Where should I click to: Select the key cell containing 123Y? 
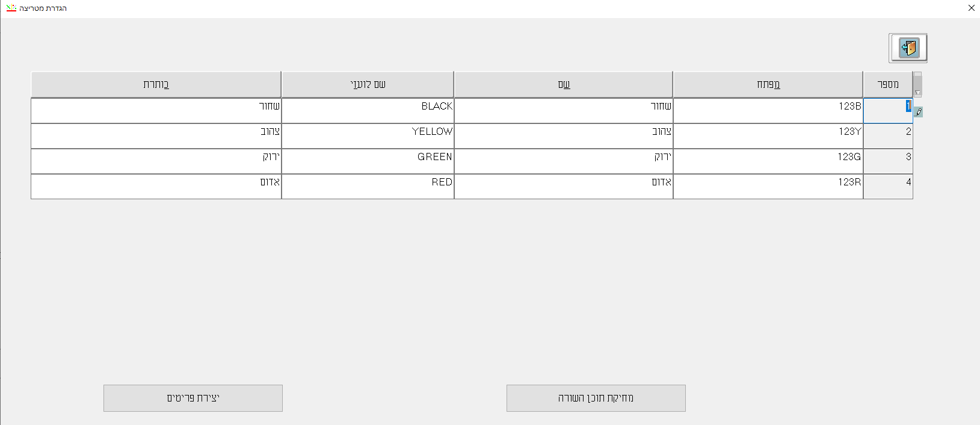[x=768, y=136]
